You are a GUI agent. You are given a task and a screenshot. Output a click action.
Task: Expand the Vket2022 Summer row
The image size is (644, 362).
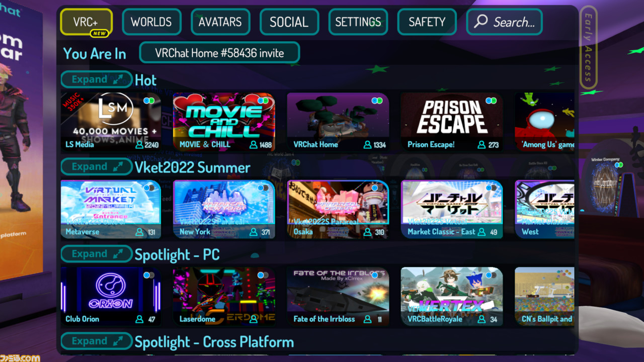(97, 167)
